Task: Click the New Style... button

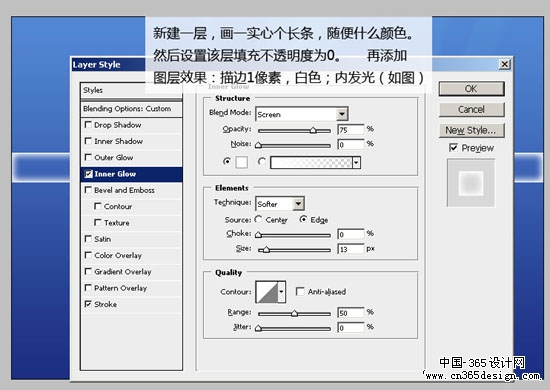Action: click(x=471, y=130)
